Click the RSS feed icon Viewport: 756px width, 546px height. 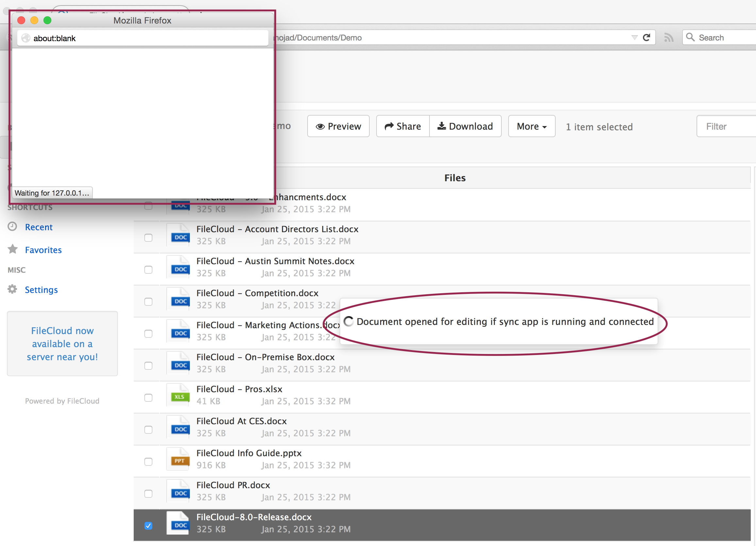click(668, 38)
